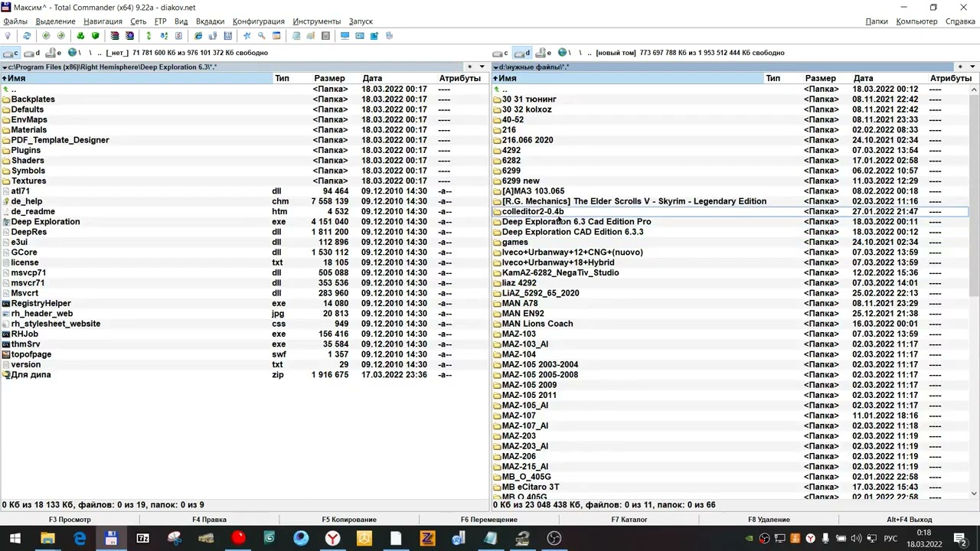Screen dimensions: 980x551
Task: Click F7 Каталог button
Action: click(x=629, y=520)
